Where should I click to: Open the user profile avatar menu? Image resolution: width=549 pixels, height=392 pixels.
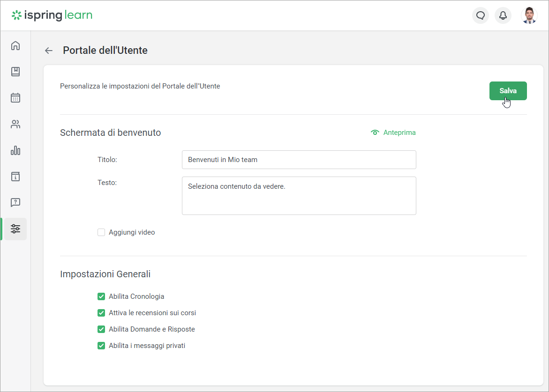[x=529, y=15]
